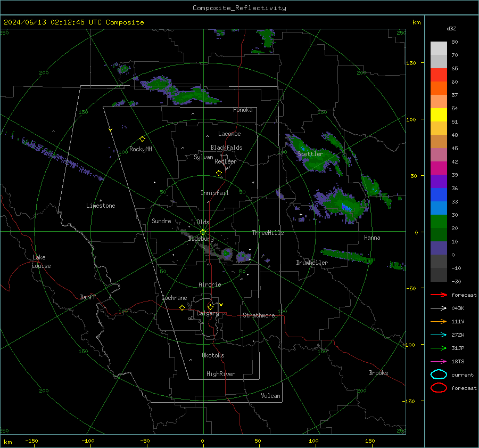The image size is (479, 448).
Task: Click the dBZ legend heading
Action: 451,28
